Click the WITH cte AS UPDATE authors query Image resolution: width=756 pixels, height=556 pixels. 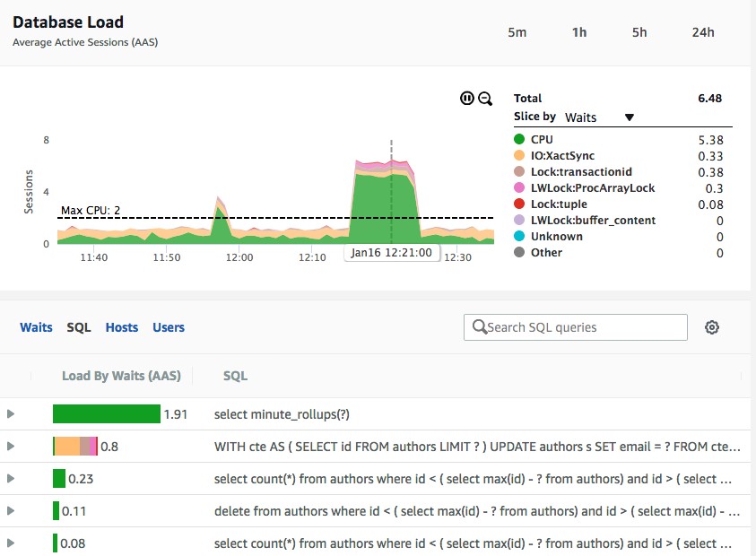(477, 447)
